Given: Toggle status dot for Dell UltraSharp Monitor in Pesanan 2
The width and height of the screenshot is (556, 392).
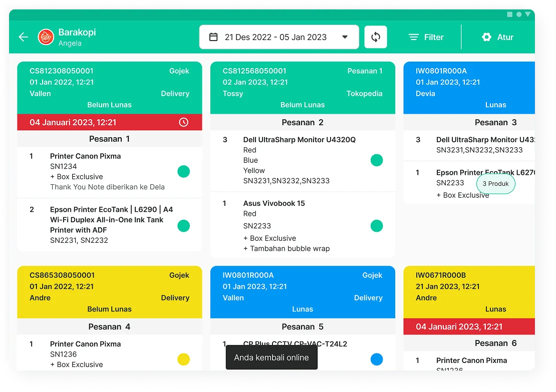Looking at the screenshot, I should click(x=376, y=160).
